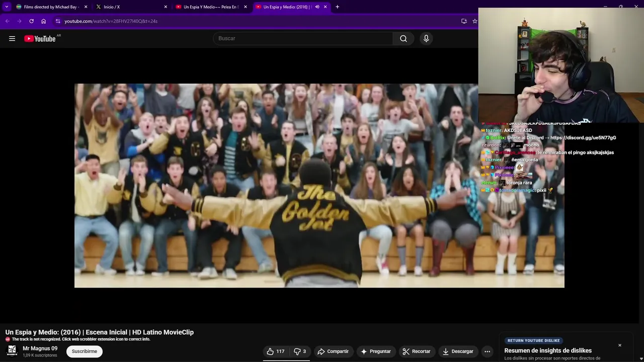Share the video via Compartir button
Image resolution: width=644 pixels, height=362 pixels.
[x=333, y=351]
